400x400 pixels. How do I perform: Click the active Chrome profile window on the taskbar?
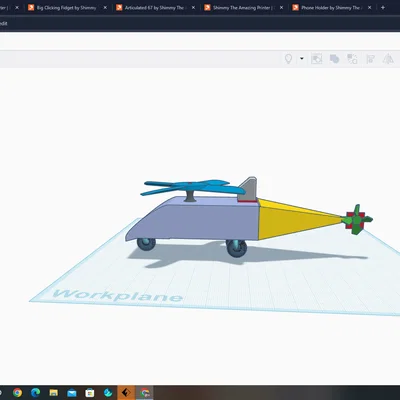click(x=144, y=393)
